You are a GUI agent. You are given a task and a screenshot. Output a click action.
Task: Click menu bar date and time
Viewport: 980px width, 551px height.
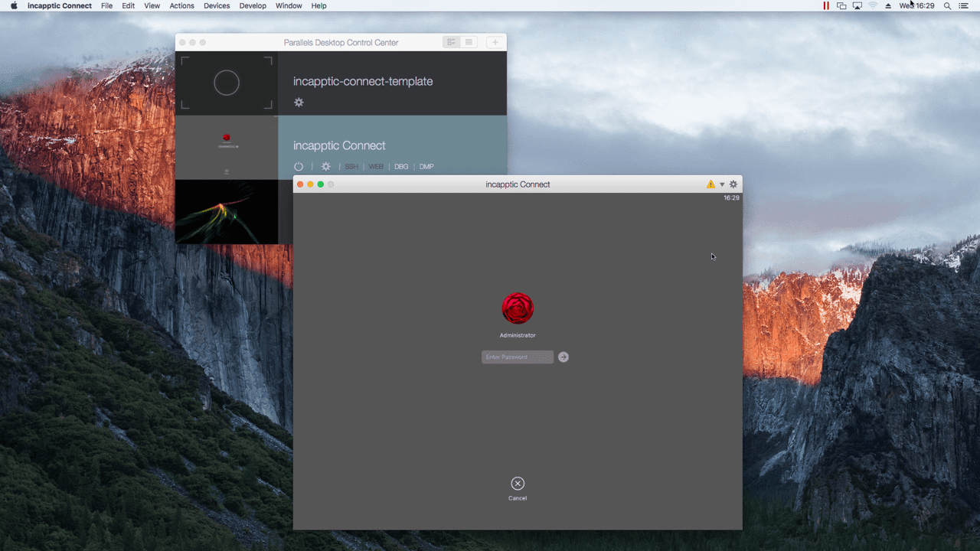click(x=916, y=5)
